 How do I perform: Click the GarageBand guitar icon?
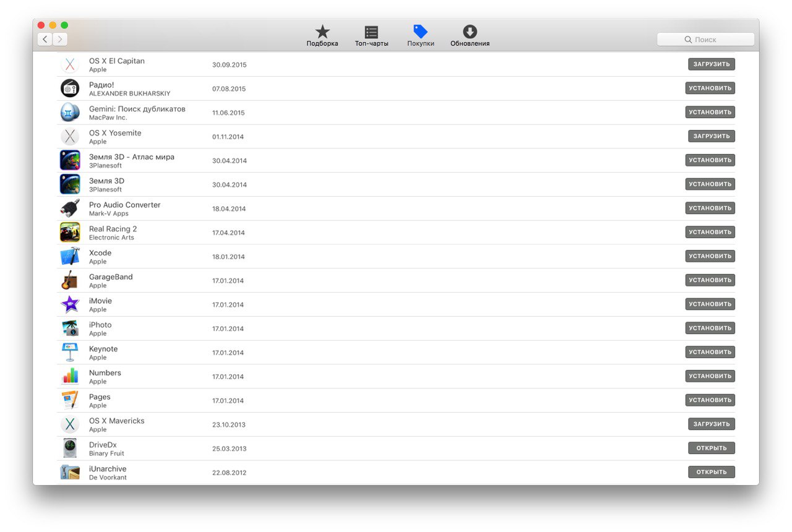70,280
